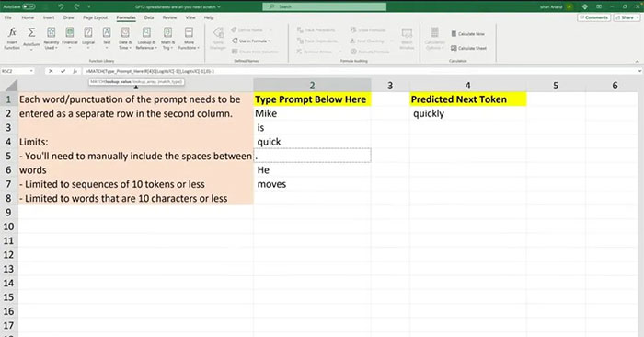Image resolution: width=644 pixels, height=337 pixels.
Task: Switch to the Page Layout tab
Action: tap(95, 17)
